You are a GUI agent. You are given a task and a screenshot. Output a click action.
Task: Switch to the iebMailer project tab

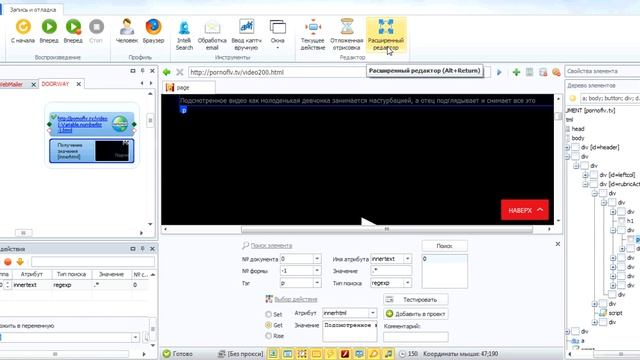point(12,84)
